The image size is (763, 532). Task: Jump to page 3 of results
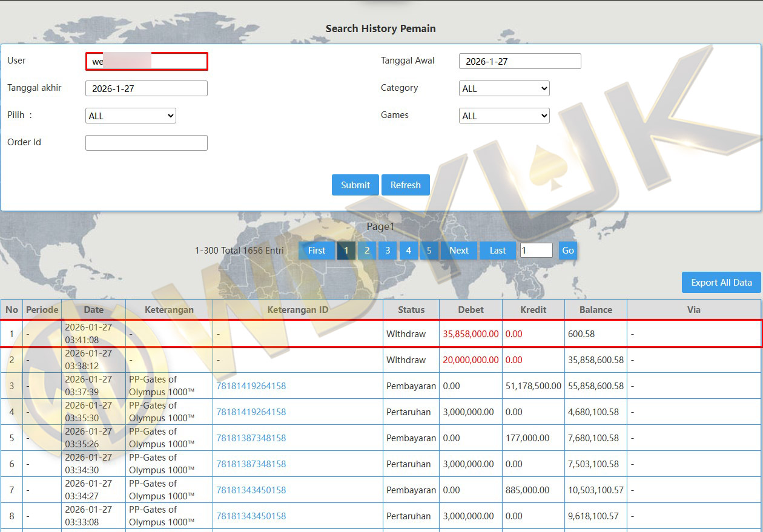coord(388,251)
